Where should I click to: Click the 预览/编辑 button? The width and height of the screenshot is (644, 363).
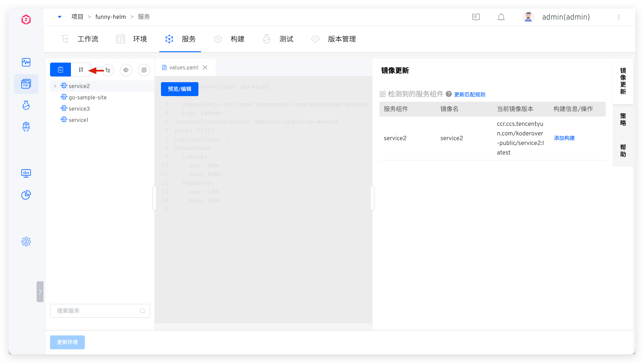click(x=179, y=89)
